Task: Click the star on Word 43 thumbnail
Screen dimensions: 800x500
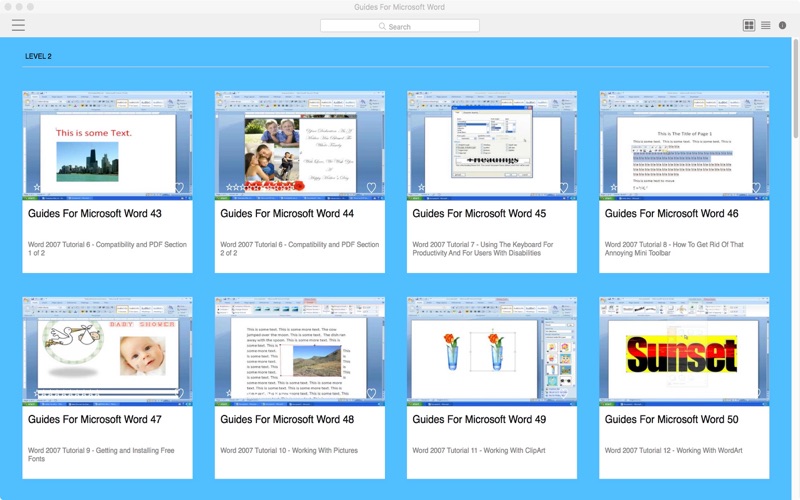Action: pyautogui.click(x=37, y=187)
